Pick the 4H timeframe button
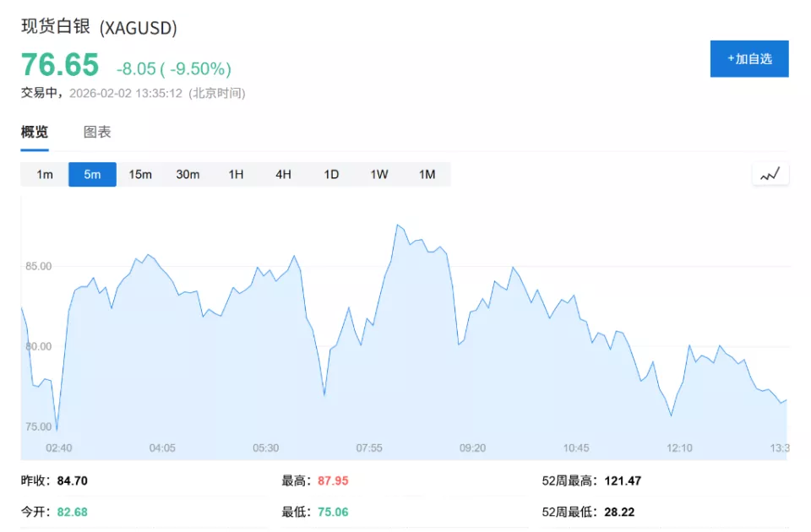This screenshot has width=811, height=532. [283, 175]
